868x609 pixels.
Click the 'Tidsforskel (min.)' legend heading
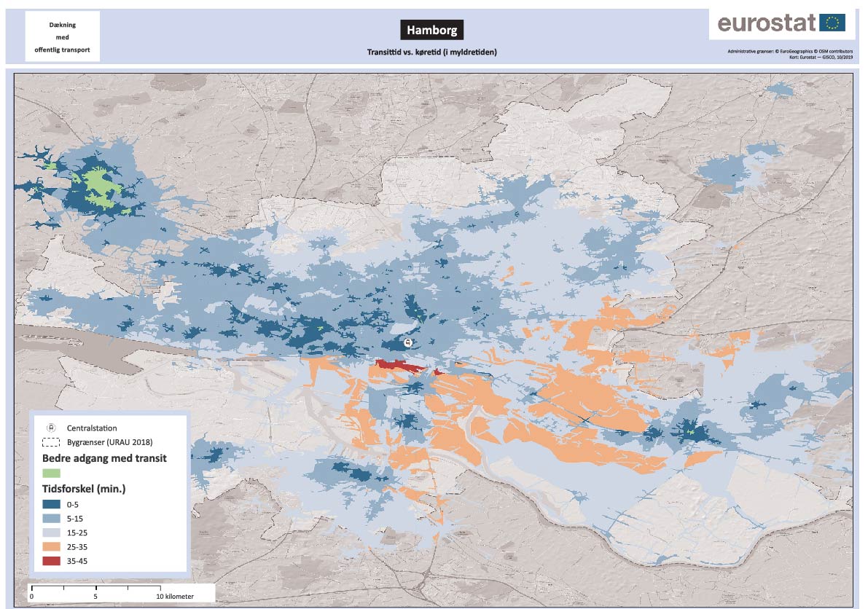pos(84,489)
